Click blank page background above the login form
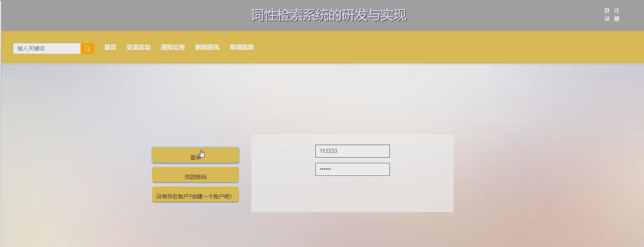The height and width of the screenshot is (247, 644). click(x=350, y=101)
